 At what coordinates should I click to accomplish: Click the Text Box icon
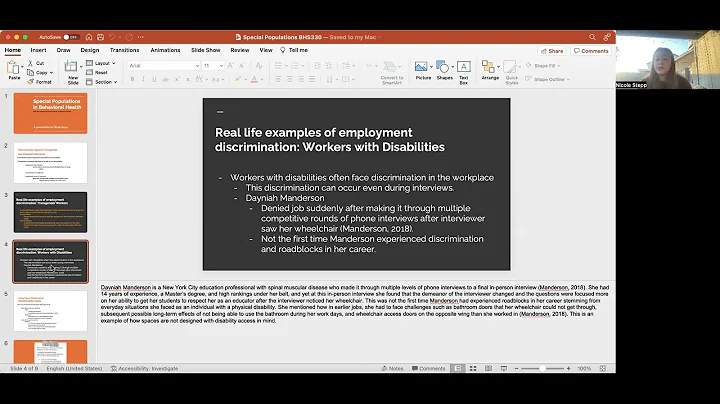(464, 67)
